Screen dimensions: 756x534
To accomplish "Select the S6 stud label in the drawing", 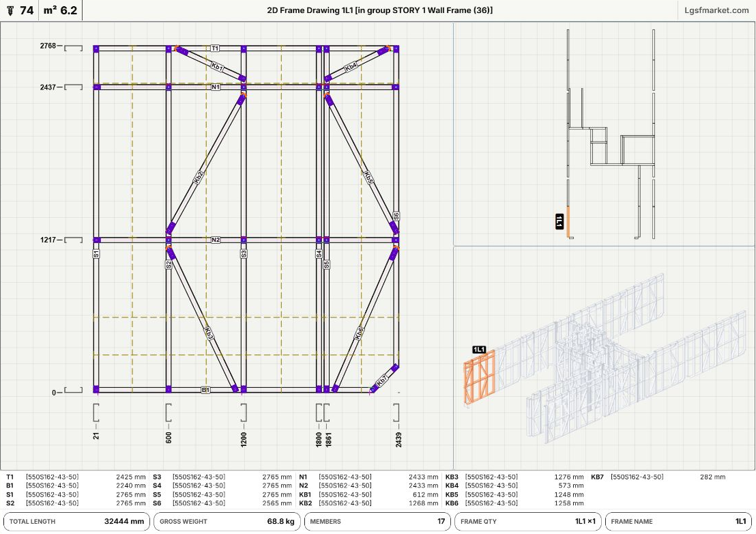I will click(396, 216).
